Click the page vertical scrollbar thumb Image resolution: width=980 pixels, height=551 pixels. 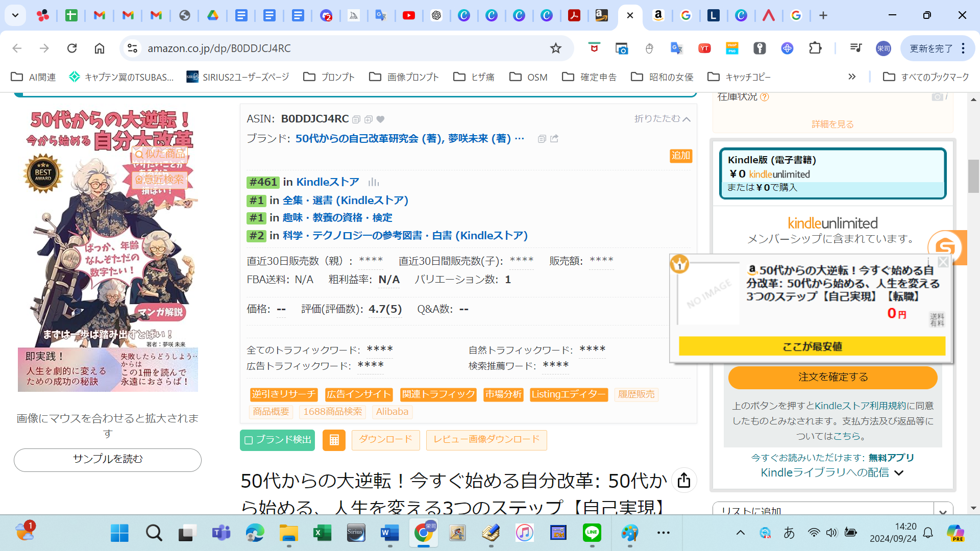click(974, 176)
